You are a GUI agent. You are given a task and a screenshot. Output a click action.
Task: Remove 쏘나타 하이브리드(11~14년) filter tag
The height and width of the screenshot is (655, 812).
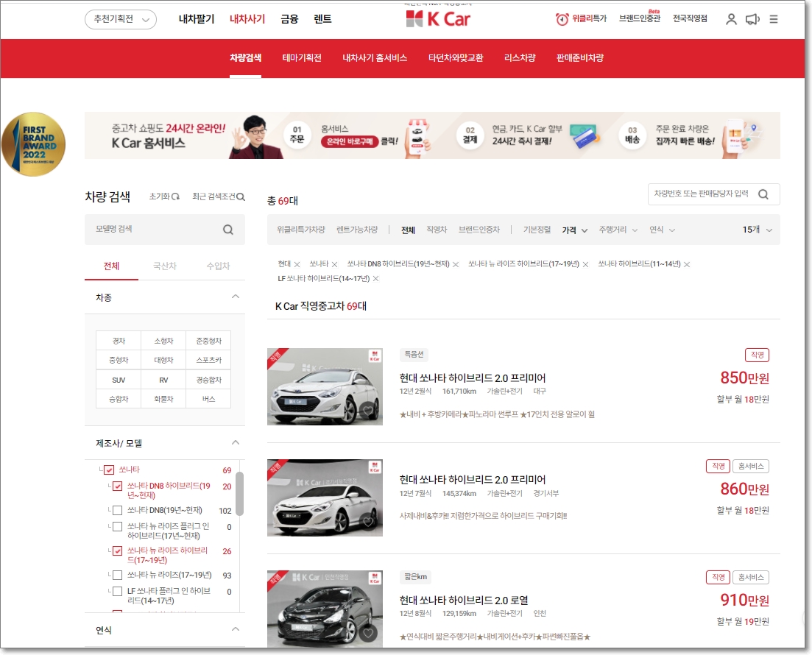pyautogui.click(x=687, y=264)
